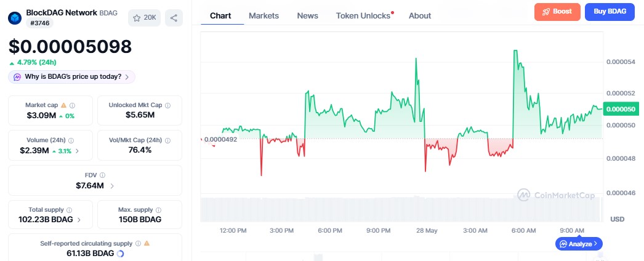Image resolution: width=644 pixels, height=261 pixels.
Task: Click the rocket icon on Boost
Action: coord(546,12)
